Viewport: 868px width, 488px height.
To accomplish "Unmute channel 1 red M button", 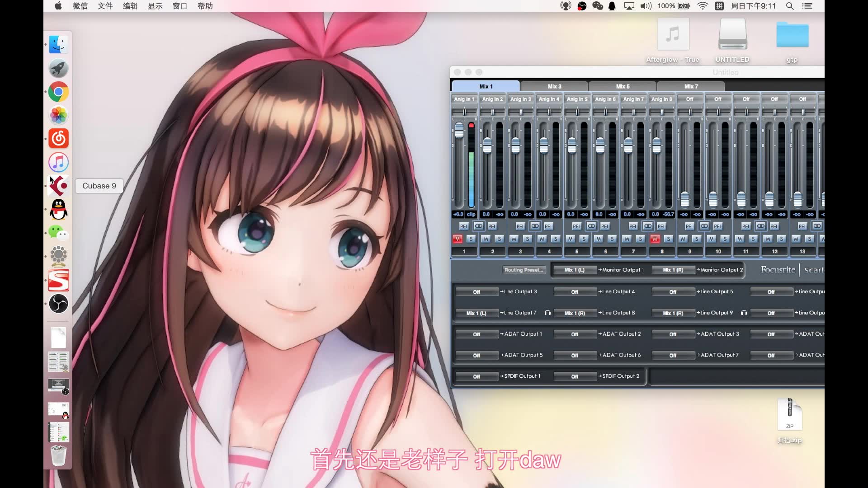I will tap(458, 239).
